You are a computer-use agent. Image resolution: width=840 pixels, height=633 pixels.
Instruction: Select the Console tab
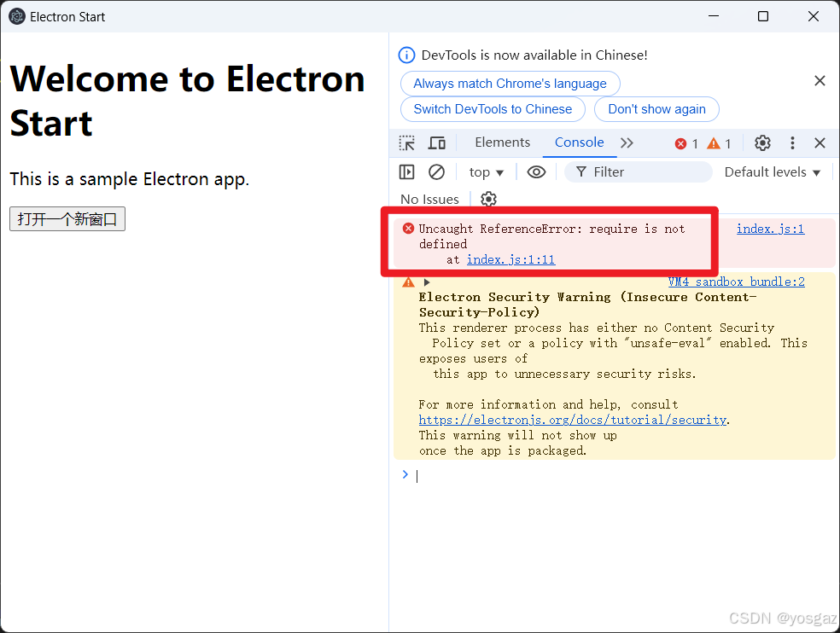pos(580,142)
